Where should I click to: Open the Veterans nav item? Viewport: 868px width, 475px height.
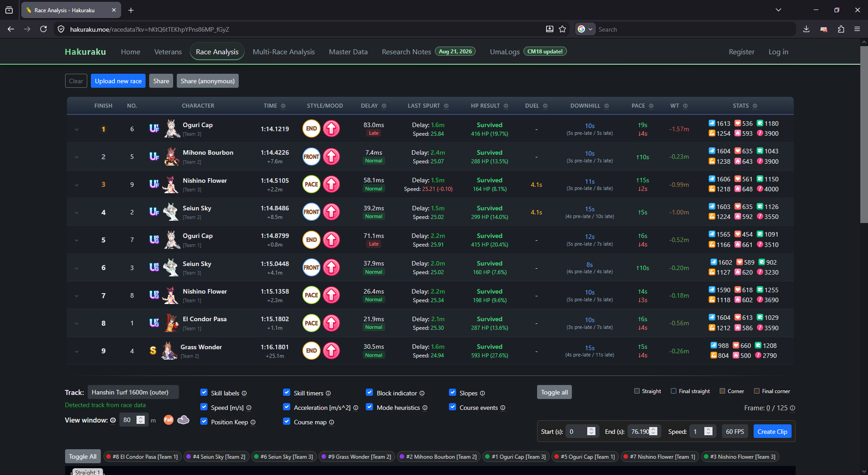point(168,52)
